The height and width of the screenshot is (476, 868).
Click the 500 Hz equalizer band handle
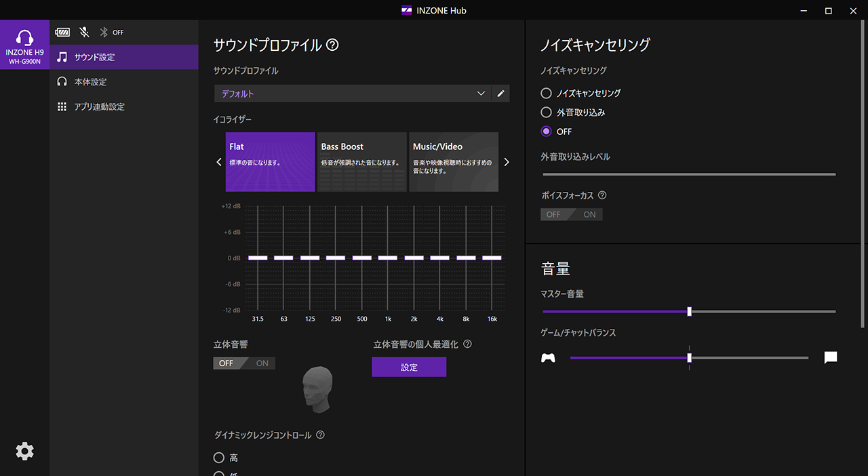tap(362, 258)
